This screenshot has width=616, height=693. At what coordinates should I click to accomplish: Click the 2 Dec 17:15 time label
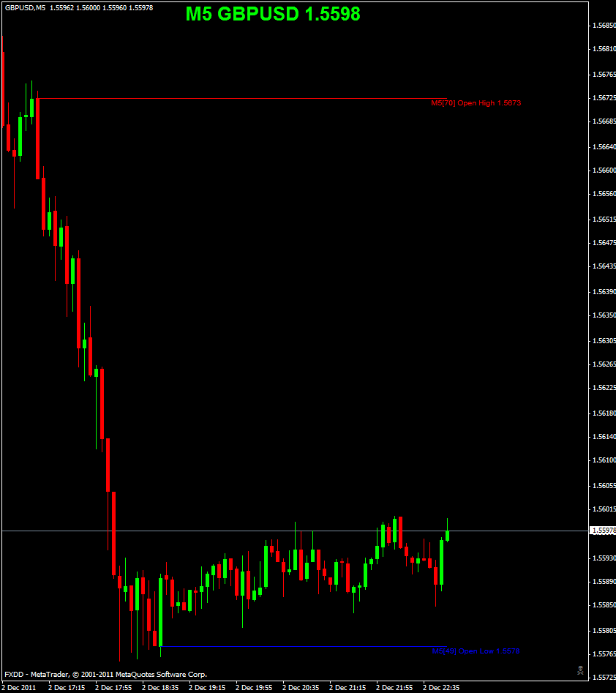tap(67, 688)
